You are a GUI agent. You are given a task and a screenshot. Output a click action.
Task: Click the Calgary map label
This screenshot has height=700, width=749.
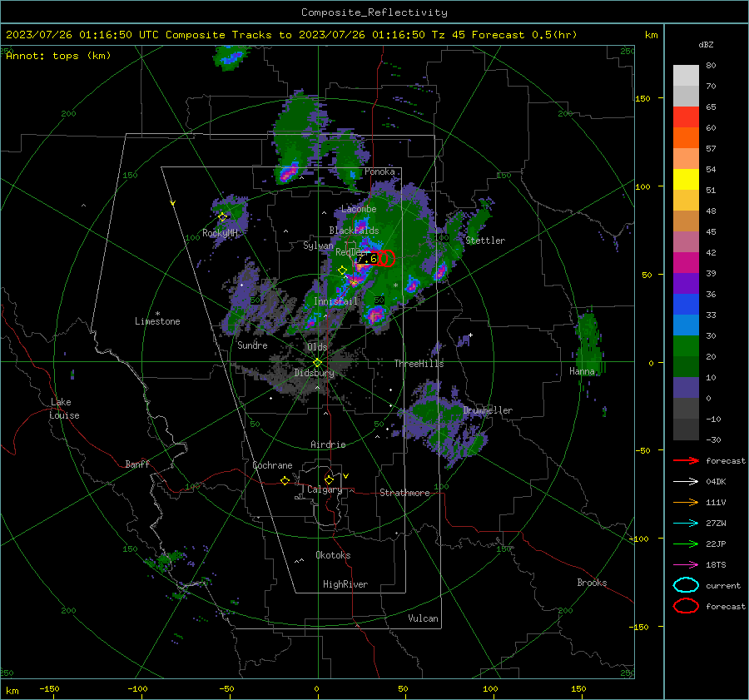pos(325,489)
